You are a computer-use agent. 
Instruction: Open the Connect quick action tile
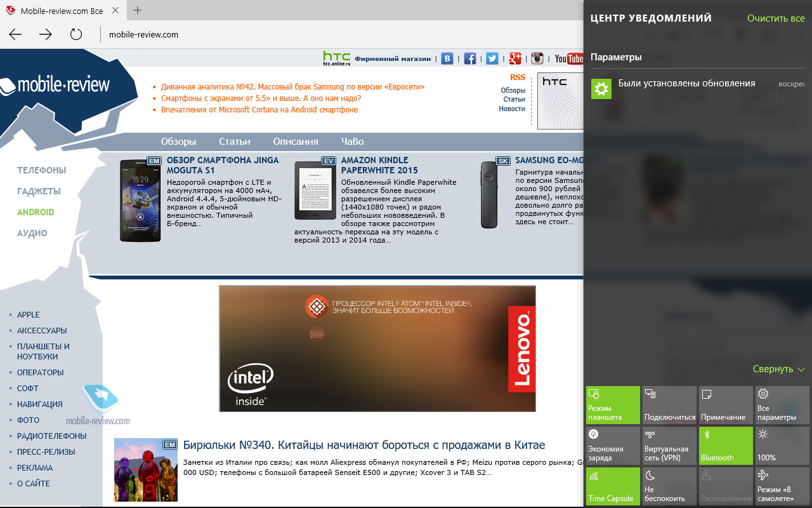point(669,405)
